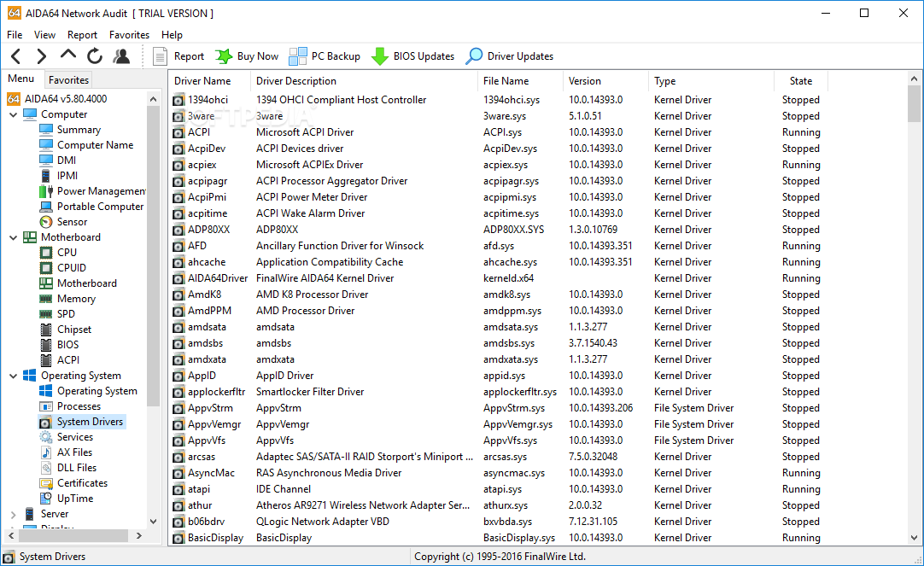Expand the Server tree node

(13, 515)
